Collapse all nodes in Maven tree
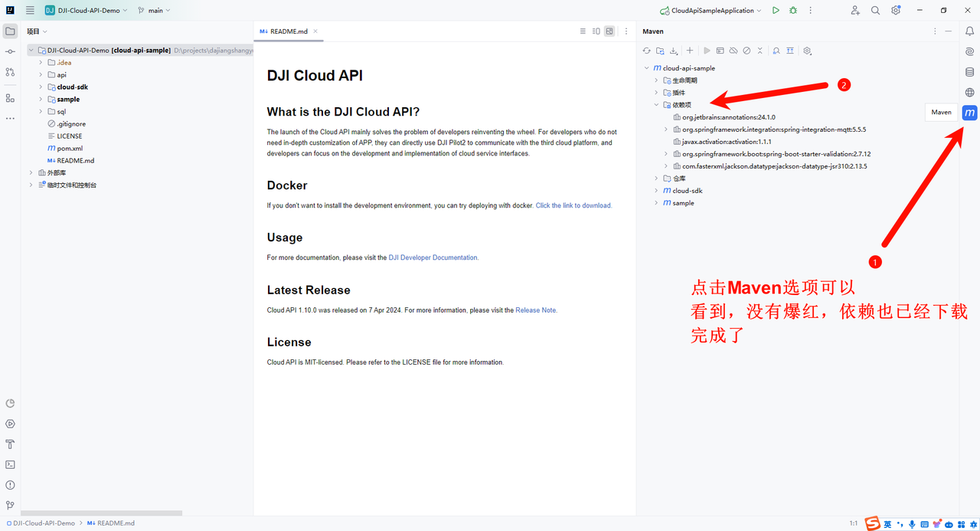 (x=759, y=51)
